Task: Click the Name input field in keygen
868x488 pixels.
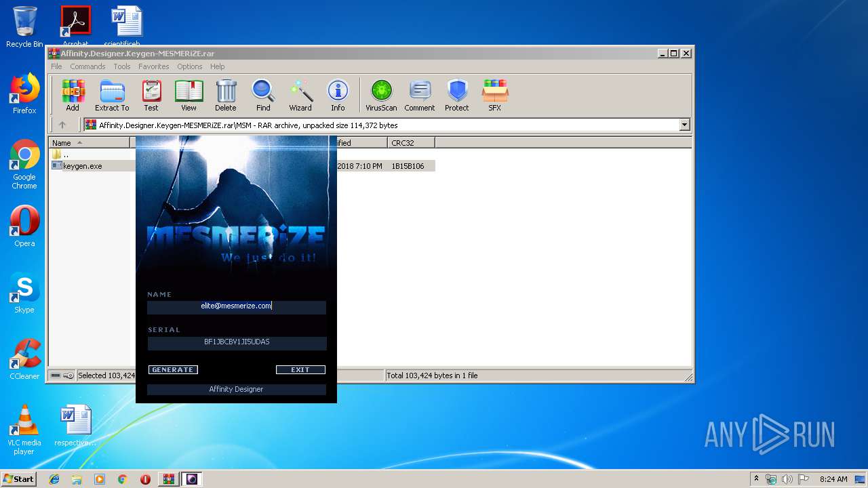Action: [237, 306]
